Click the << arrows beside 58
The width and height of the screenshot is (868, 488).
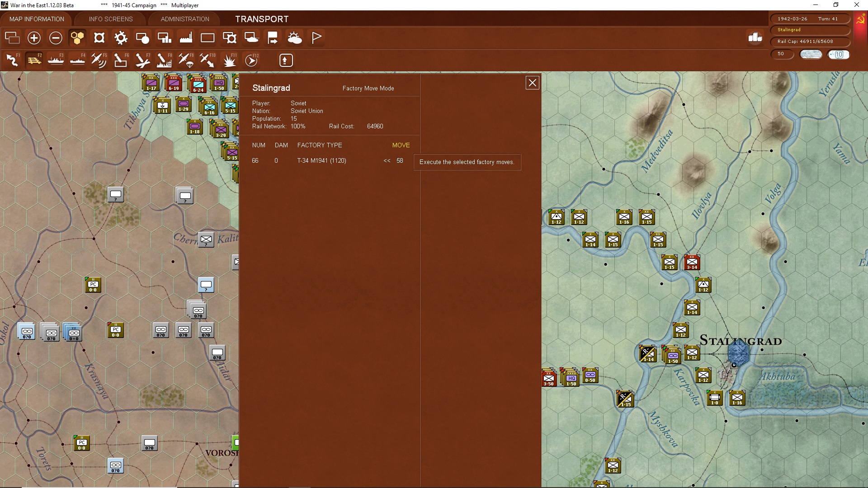[x=387, y=160]
